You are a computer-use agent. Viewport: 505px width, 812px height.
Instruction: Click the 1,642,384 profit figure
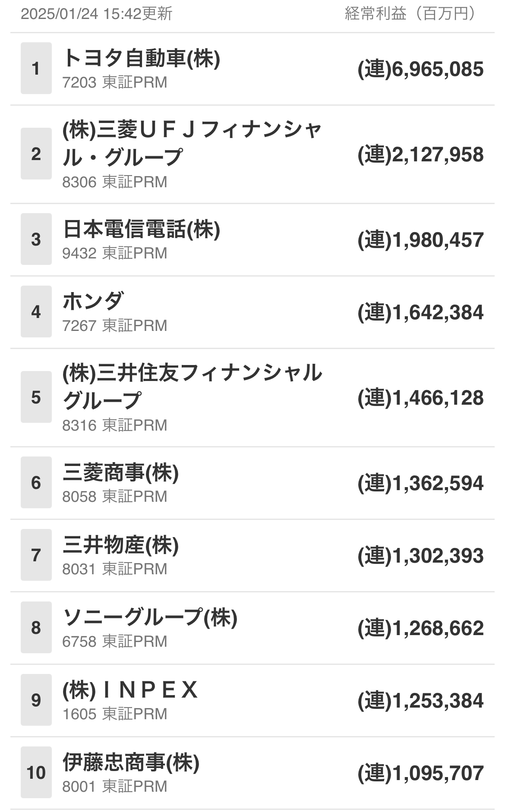(x=420, y=313)
